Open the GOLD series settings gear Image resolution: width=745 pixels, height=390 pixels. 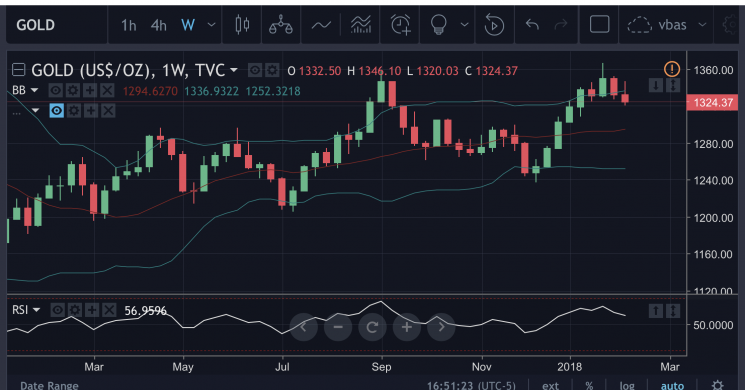(272, 71)
